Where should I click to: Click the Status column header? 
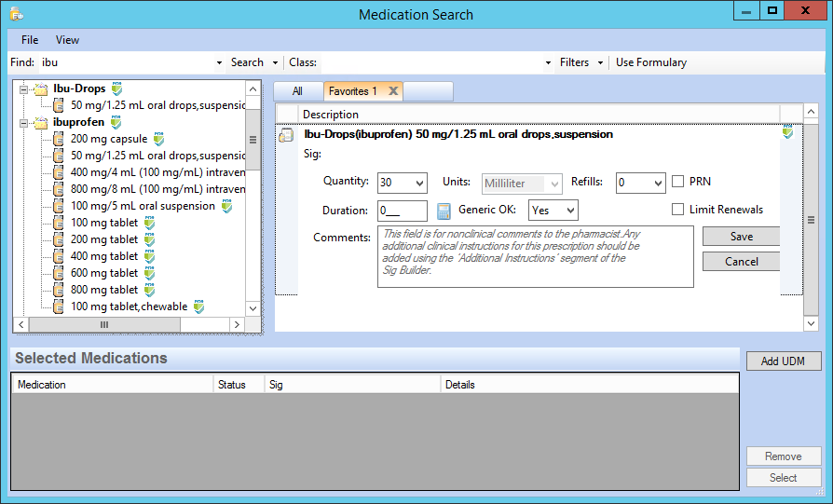(239, 385)
